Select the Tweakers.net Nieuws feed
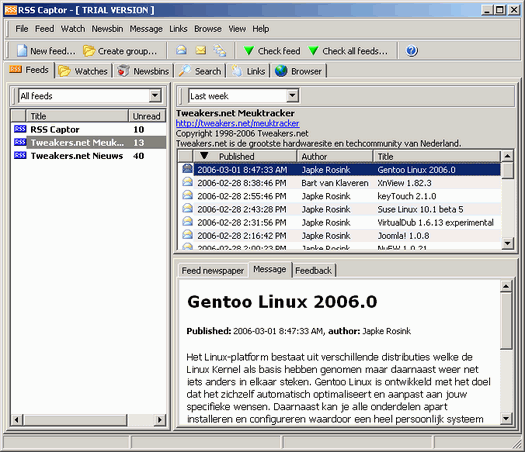Viewport: 525px width, 452px height. [89, 156]
